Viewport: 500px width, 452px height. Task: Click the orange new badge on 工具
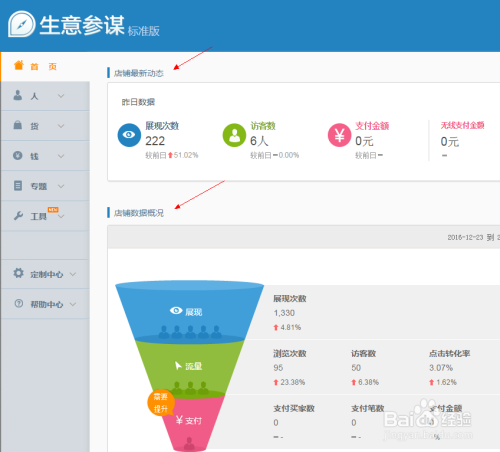tap(53, 209)
